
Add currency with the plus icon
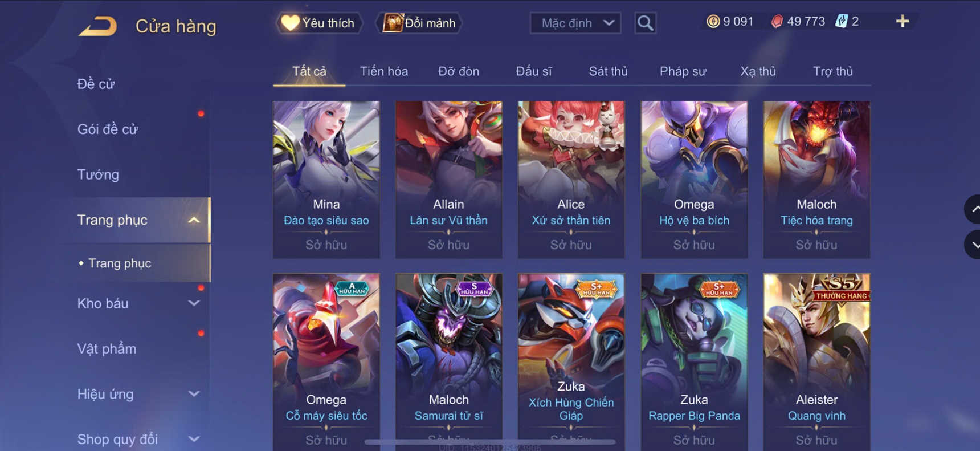click(903, 22)
